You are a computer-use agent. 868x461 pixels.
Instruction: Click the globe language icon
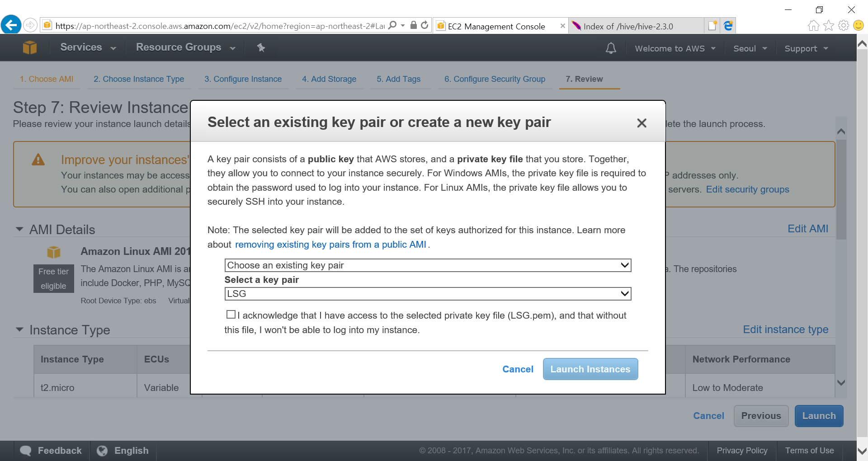(x=102, y=451)
